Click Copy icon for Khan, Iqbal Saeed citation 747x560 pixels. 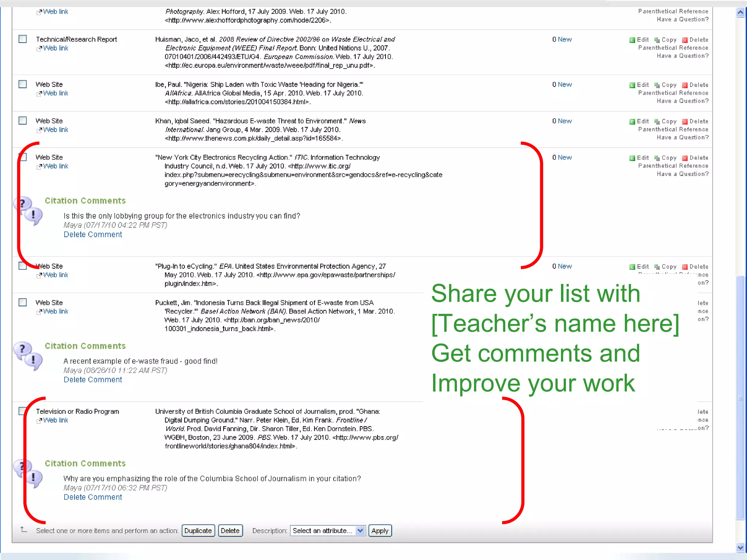[x=657, y=122]
